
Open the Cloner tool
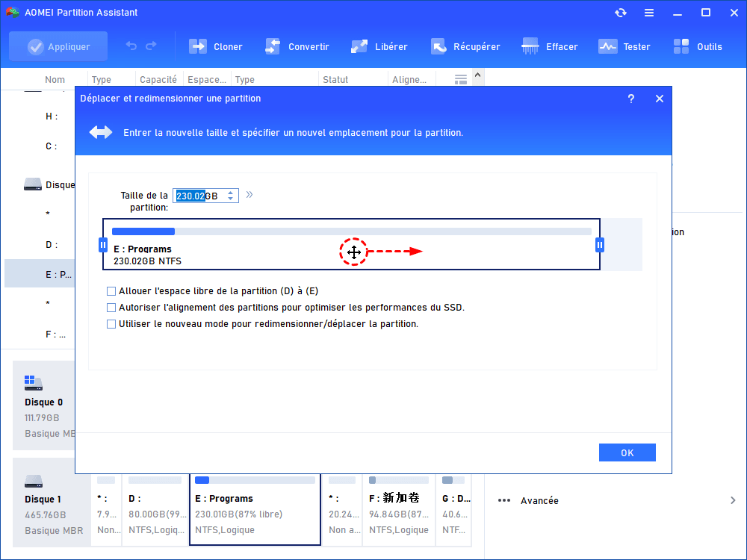click(x=216, y=46)
